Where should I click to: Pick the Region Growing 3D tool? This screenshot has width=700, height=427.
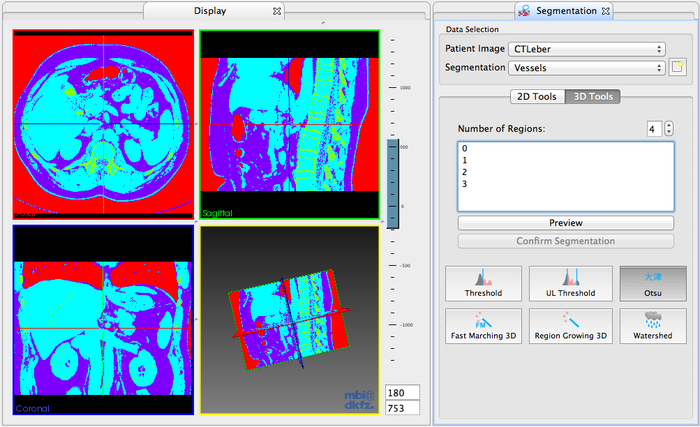569,326
